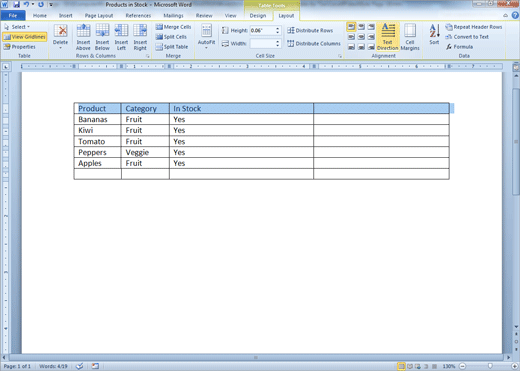Open the Select dropdown
This screenshot has width=520, height=371.
click(17, 27)
